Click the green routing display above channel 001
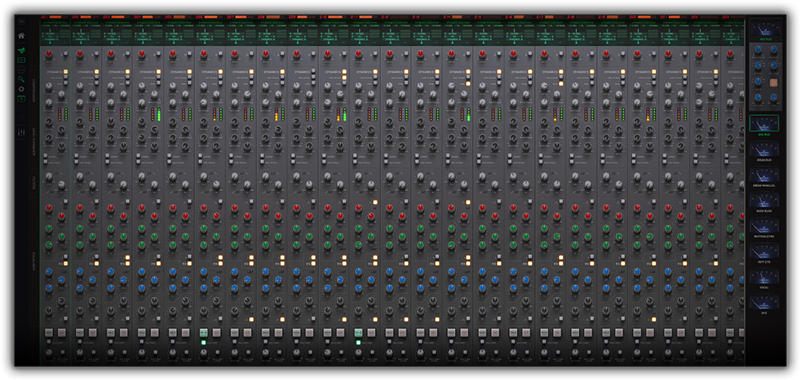This screenshot has height=380, width=800. [55, 33]
